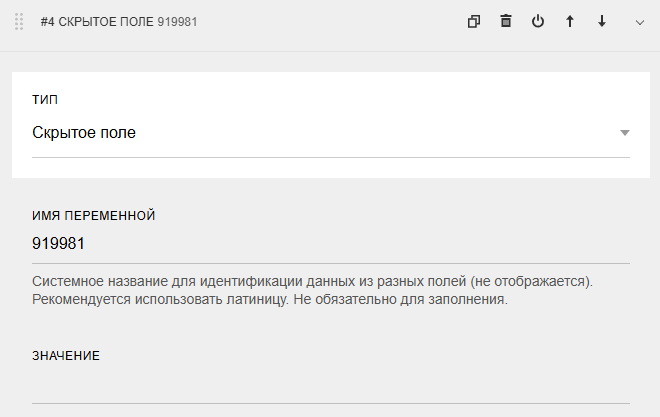660x417 pixels.
Task: Click the ИМЯ ПЕРЕМЕННОЙ field containing 919981
Action: pos(330,243)
